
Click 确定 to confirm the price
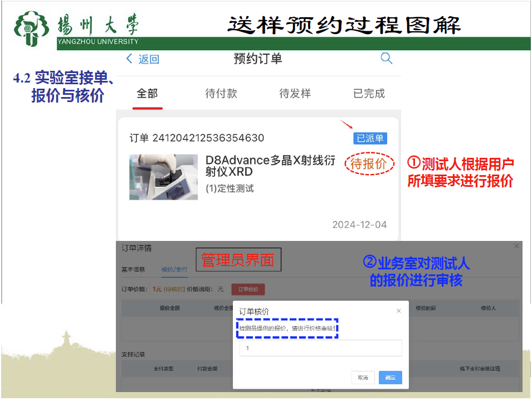pyautogui.click(x=390, y=378)
